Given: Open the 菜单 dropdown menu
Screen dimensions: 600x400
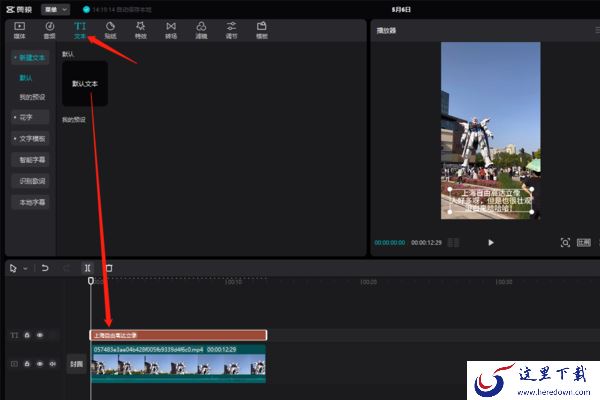Looking at the screenshot, I should coord(55,10).
